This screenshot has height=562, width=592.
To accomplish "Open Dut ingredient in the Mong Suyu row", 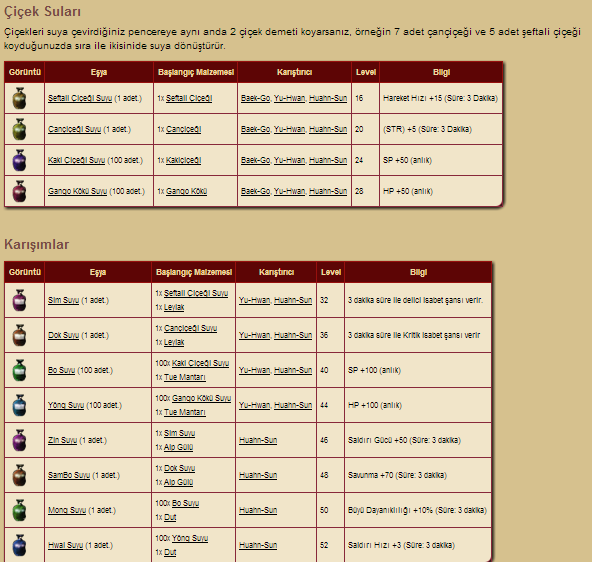I will point(170,517).
